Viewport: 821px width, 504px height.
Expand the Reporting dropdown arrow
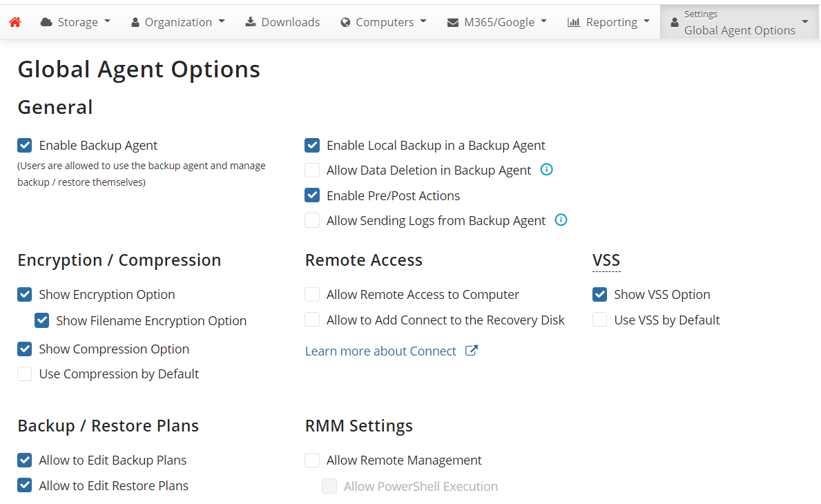point(646,21)
